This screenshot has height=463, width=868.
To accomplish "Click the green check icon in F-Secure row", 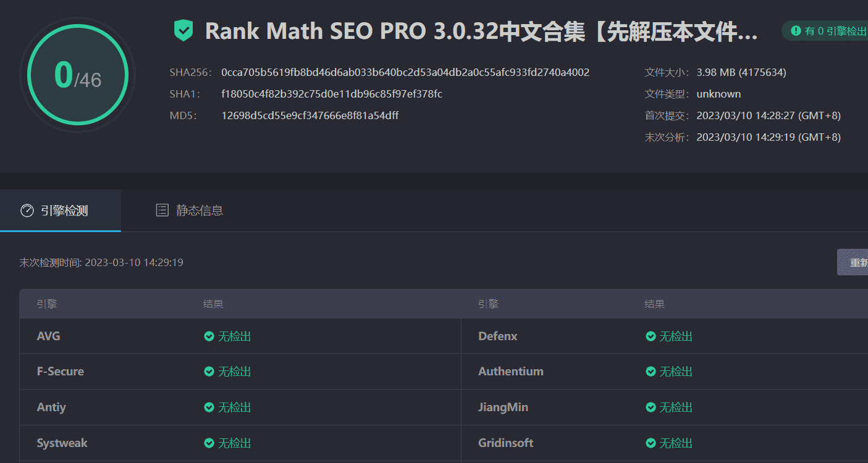I will point(209,372).
